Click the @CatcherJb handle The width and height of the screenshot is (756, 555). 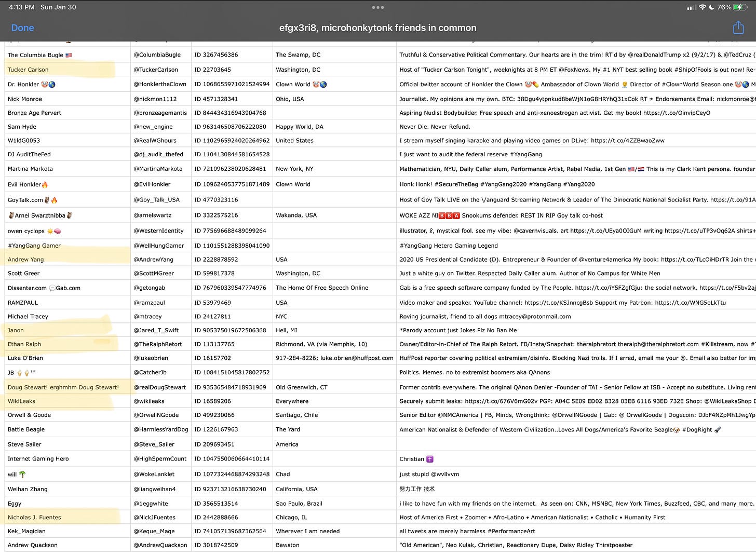(150, 372)
